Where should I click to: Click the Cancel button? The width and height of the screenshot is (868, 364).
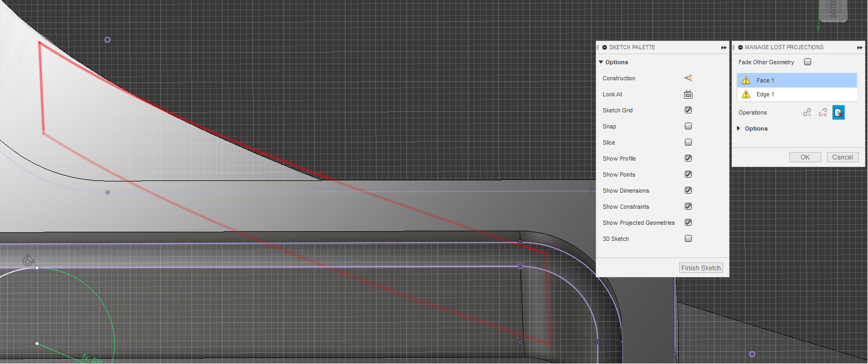click(x=842, y=157)
